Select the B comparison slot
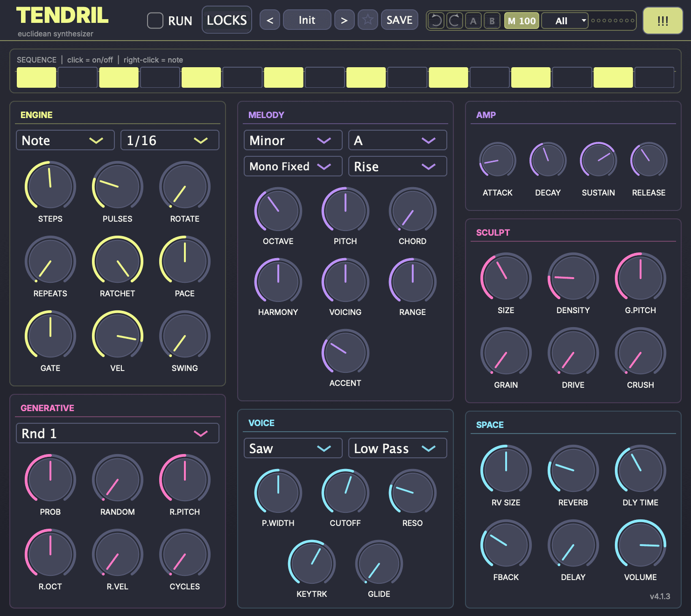 [492, 21]
